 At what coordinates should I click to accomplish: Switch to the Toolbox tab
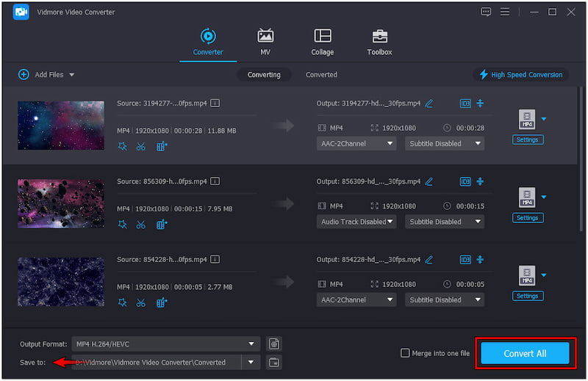coord(379,42)
